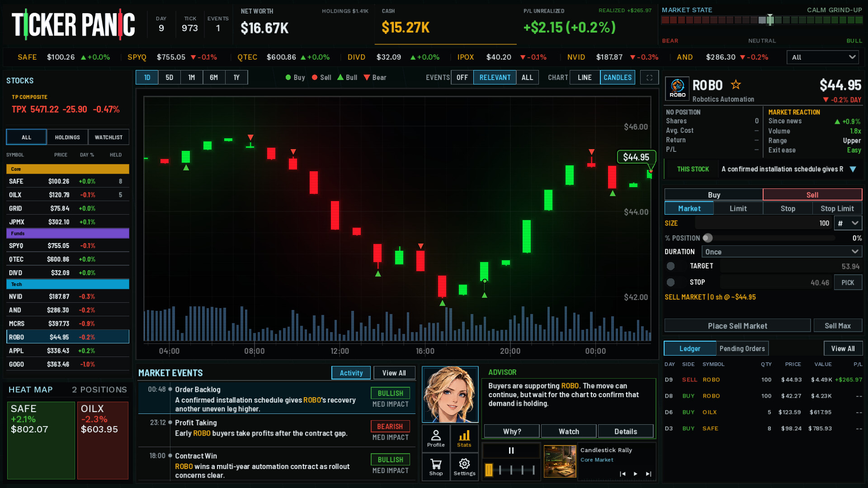
Task: Open Settings gear
Action: pyautogui.click(x=464, y=467)
